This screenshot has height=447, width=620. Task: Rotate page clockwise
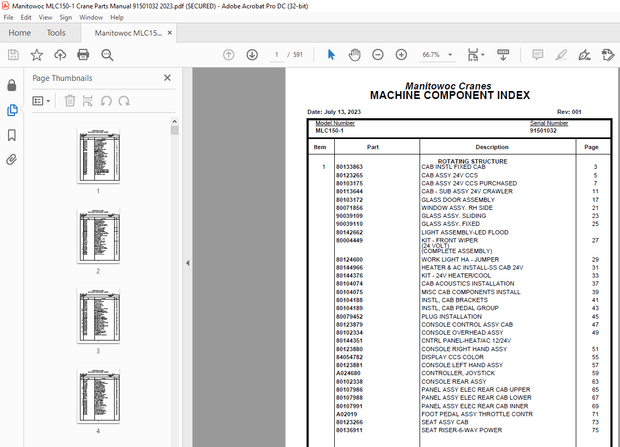124,101
